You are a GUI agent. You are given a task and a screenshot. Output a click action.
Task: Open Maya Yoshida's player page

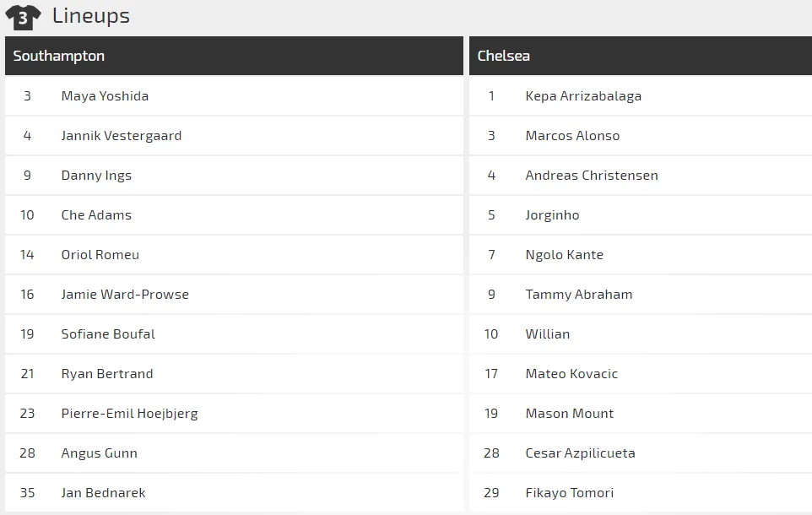(105, 96)
